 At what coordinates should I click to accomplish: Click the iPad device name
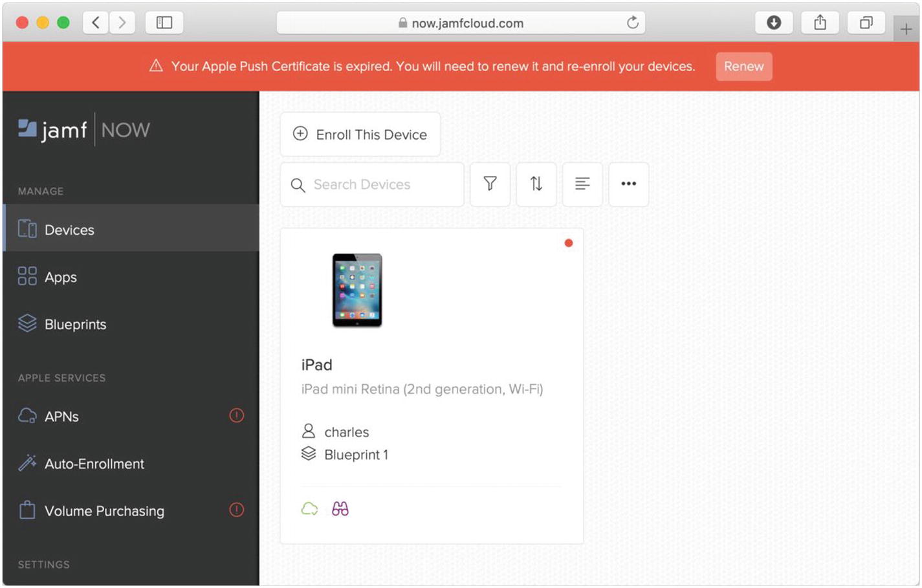pyautogui.click(x=316, y=365)
